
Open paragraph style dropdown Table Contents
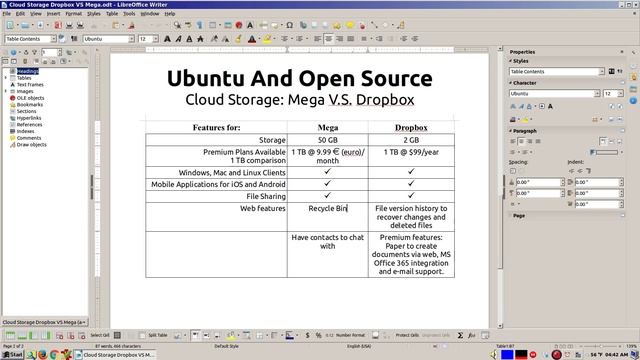[53, 39]
